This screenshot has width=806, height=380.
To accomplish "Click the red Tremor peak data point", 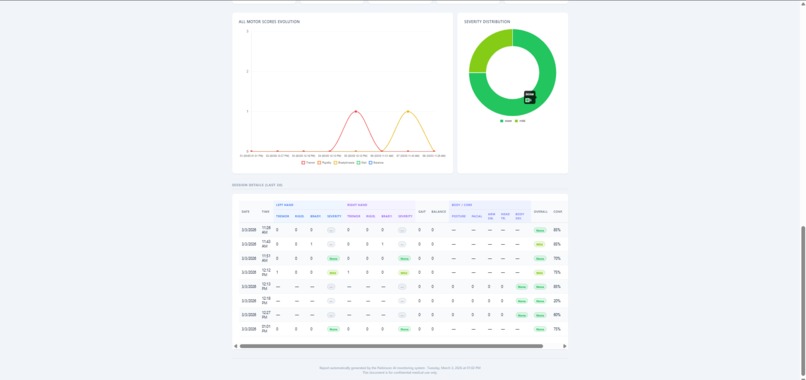I will pyautogui.click(x=356, y=111).
